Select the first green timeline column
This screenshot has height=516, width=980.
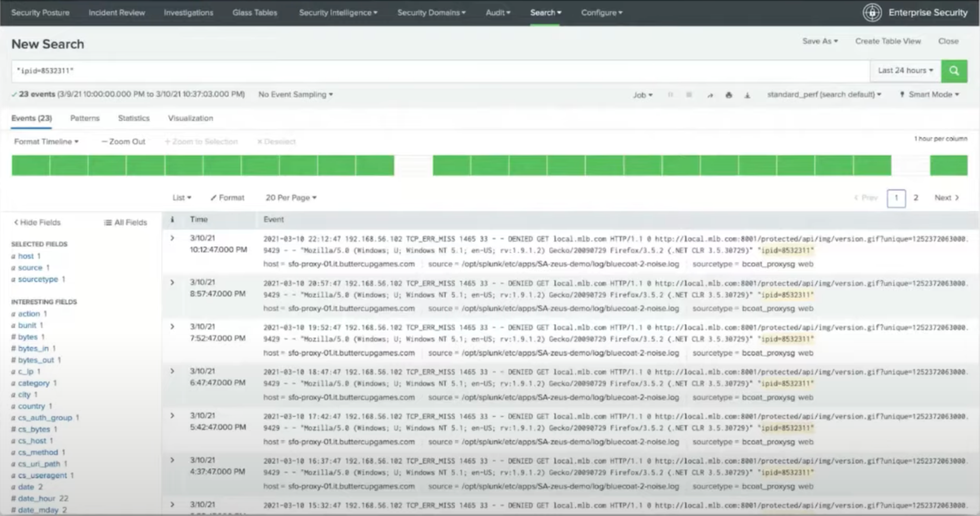[x=31, y=165]
